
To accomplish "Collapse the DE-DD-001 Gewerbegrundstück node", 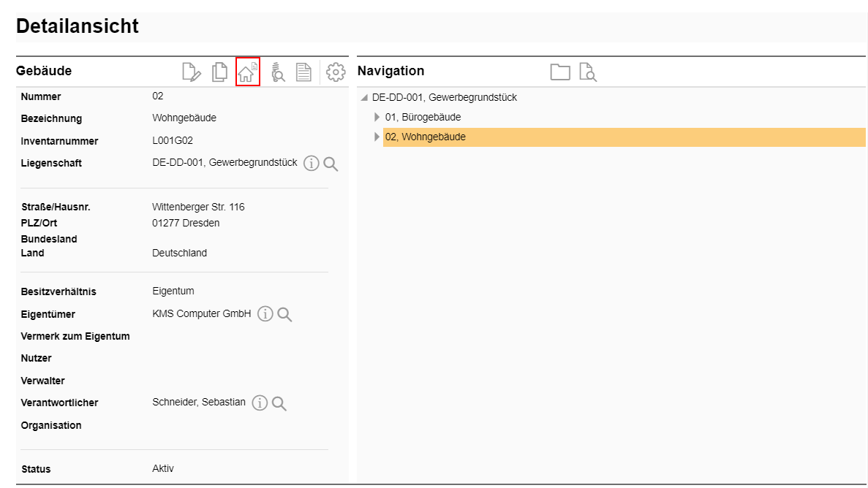I will coord(364,98).
